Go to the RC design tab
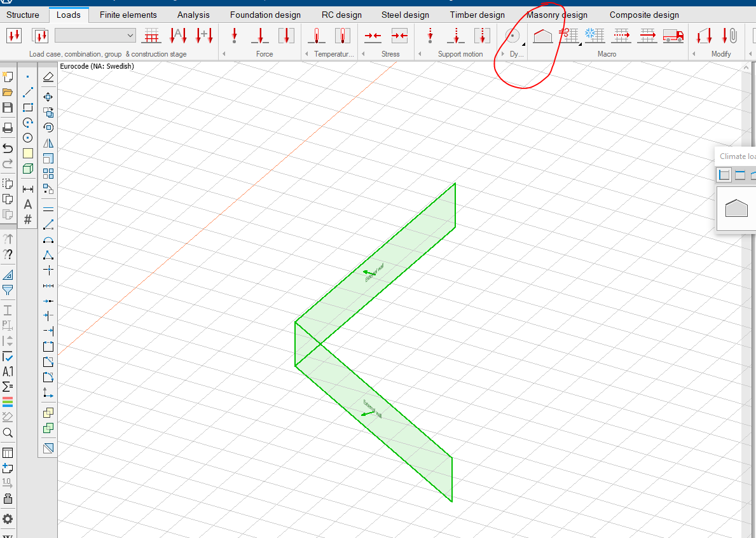The height and width of the screenshot is (538, 756). coord(341,15)
